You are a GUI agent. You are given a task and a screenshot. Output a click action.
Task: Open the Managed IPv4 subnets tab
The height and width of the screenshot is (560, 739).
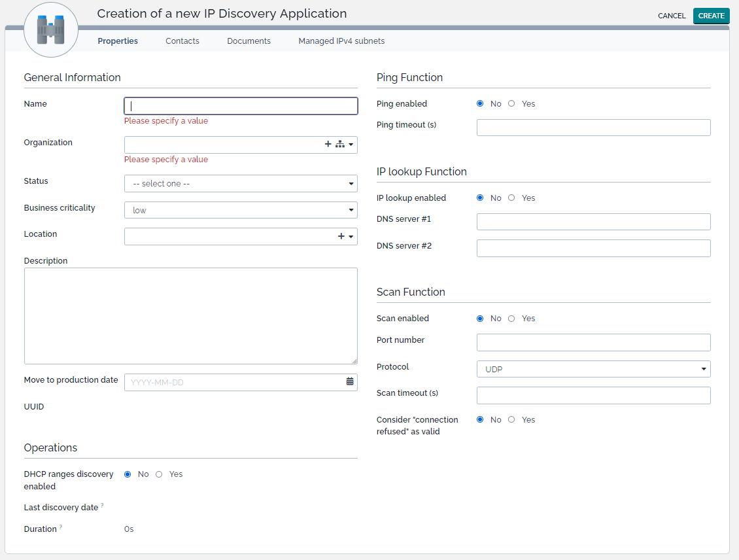341,41
